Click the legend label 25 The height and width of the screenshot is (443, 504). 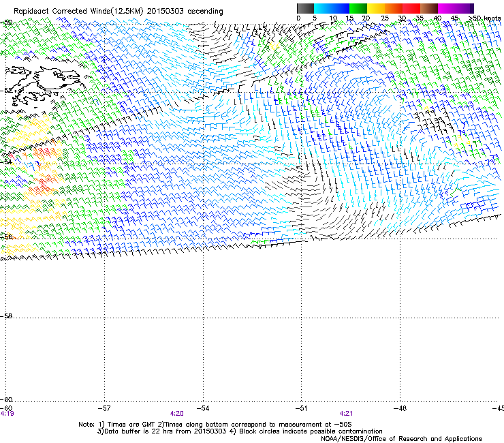point(385,18)
